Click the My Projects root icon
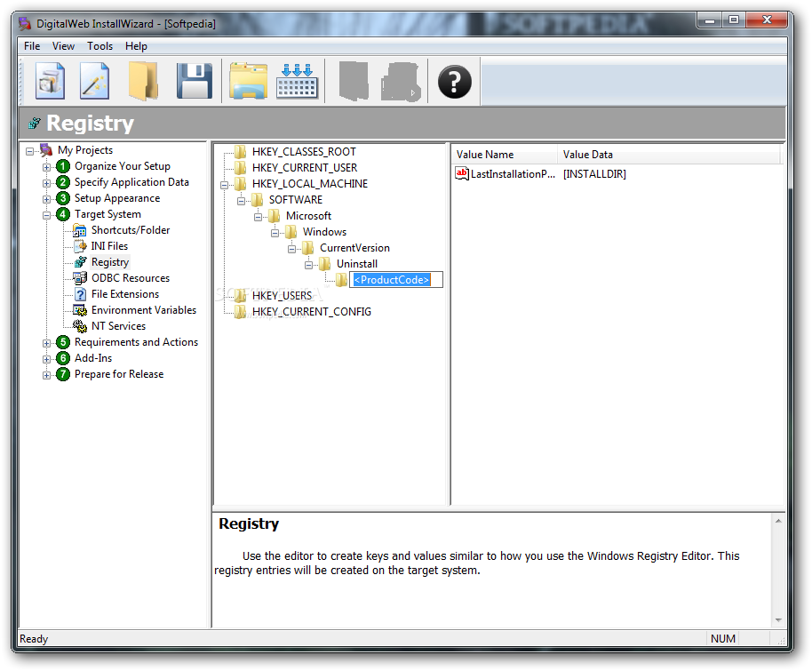The image size is (812, 671). click(x=46, y=150)
